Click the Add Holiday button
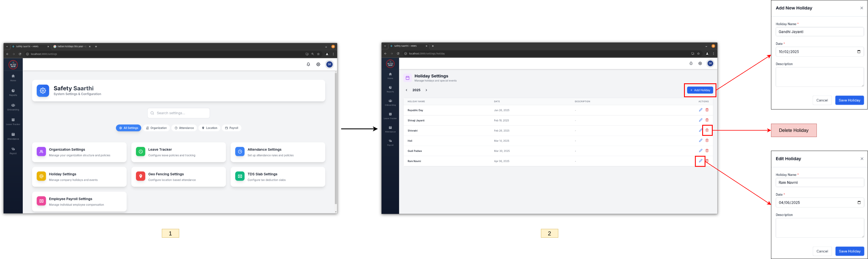 coord(700,90)
